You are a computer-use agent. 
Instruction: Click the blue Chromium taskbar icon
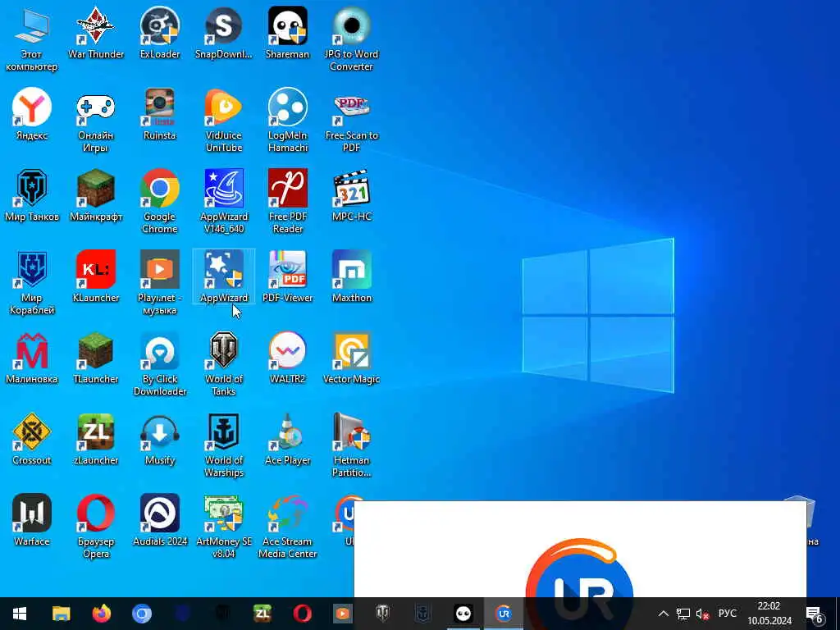coord(141,614)
